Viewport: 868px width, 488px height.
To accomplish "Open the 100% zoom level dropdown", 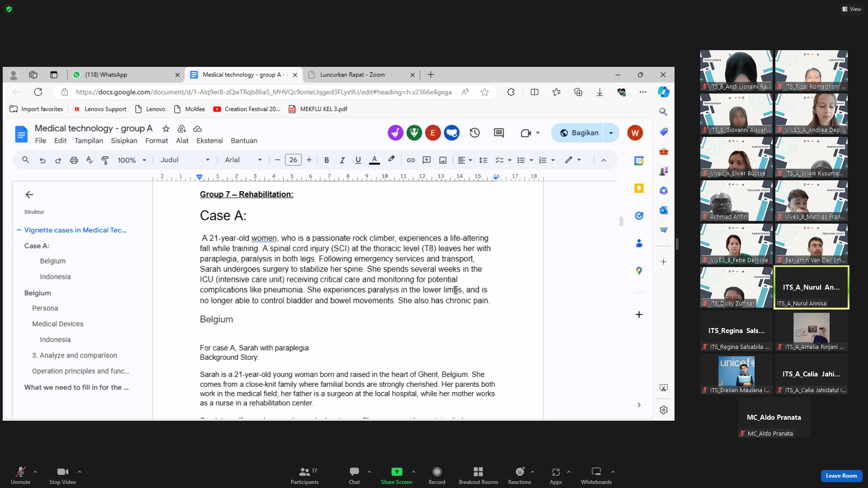I will pos(132,160).
